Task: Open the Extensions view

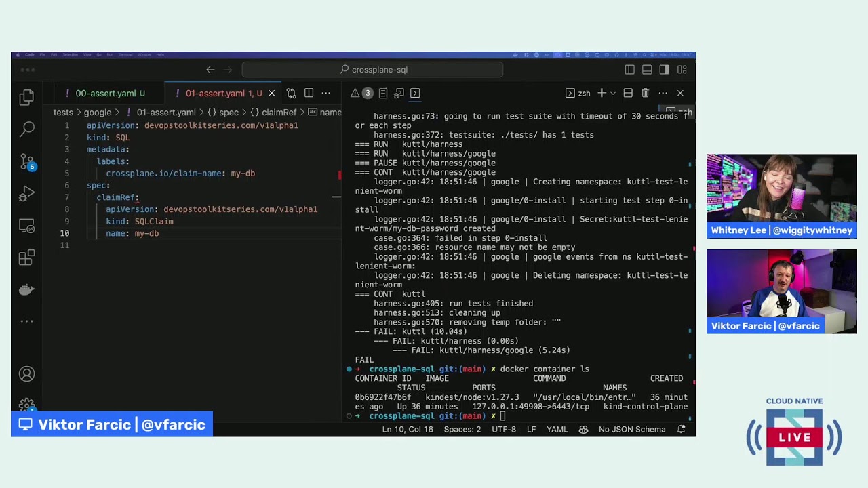Action: [x=26, y=258]
